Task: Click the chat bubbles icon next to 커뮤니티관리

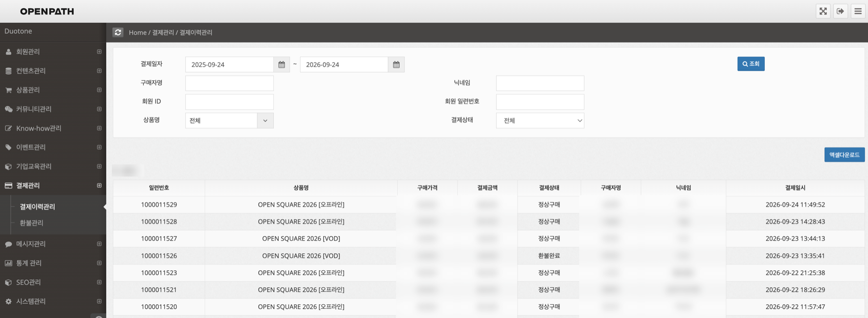Action: [x=8, y=109]
